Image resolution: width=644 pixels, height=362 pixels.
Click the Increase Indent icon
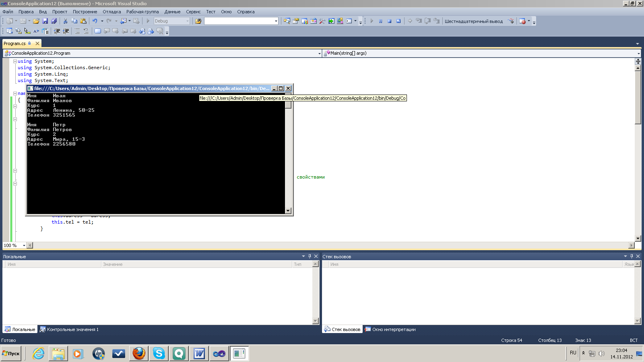click(66, 31)
